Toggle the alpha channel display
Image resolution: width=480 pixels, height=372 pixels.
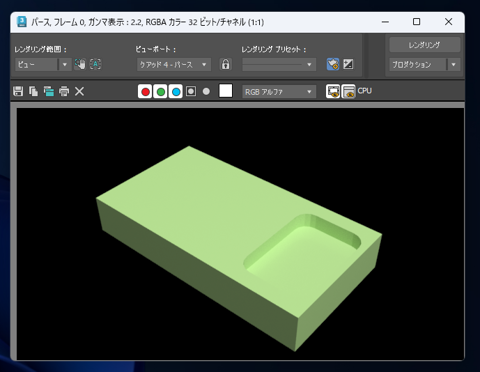click(x=191, y=91)
